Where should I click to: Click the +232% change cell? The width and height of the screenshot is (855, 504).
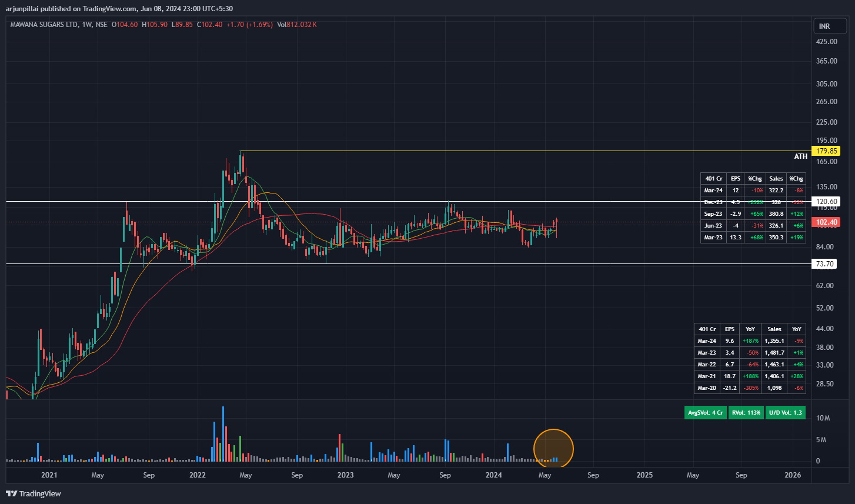click(754, 202)
